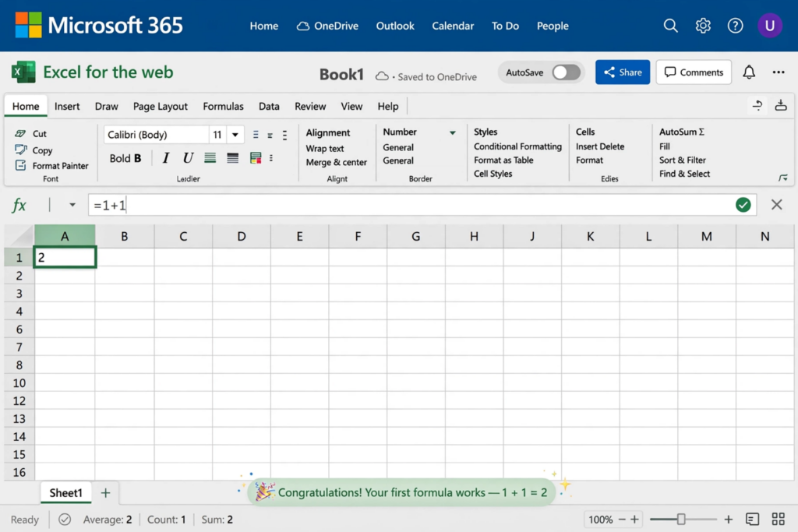Select the Sheet1 tab

65,493
